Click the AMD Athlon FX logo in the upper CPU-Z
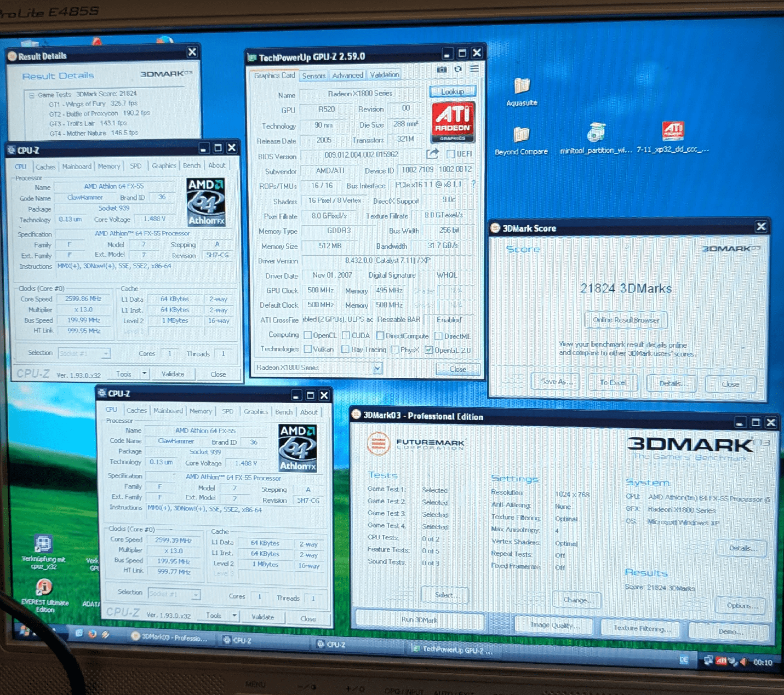This screenshot has width=784, height=695. click(206, 203)
